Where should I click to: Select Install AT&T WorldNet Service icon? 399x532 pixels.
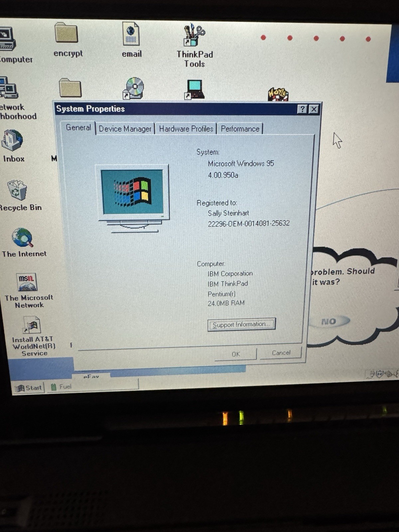coord(32,325)
